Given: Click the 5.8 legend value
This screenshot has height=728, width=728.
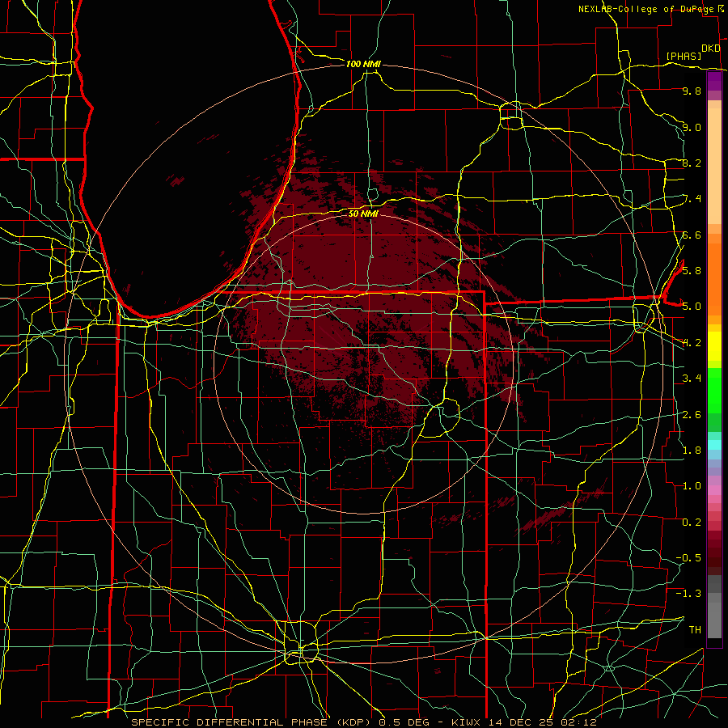Looking at the screenshot, I should [x=692, y=270].
